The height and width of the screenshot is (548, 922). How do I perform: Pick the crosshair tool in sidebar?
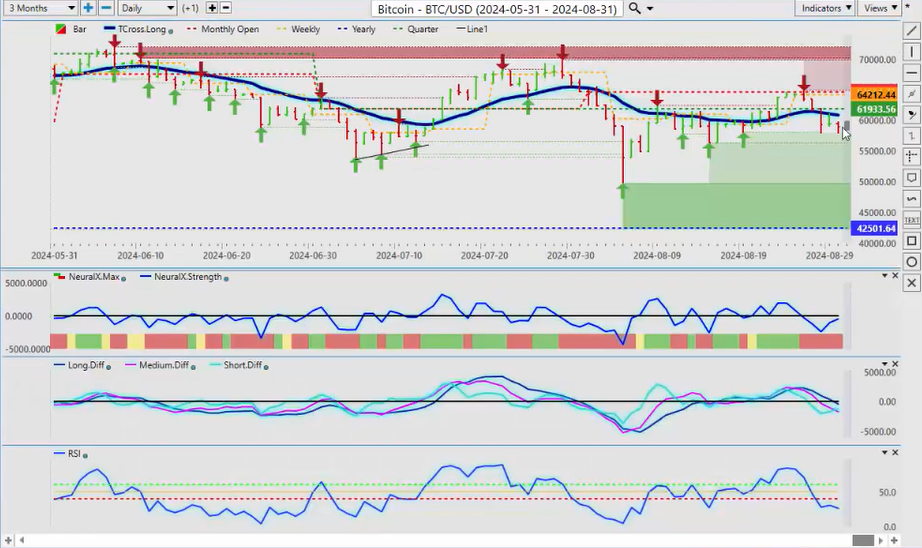[912, 157]
